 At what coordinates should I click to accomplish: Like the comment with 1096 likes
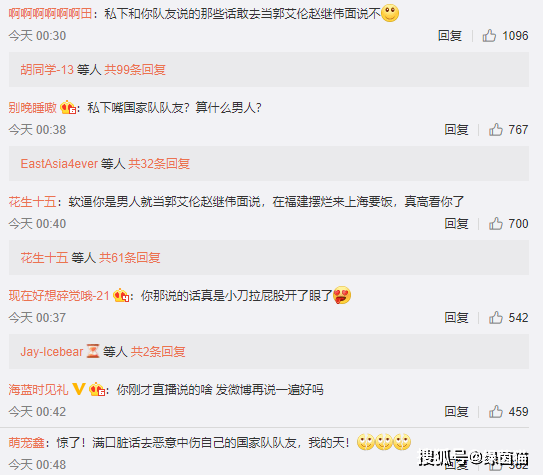click(489, 36)
